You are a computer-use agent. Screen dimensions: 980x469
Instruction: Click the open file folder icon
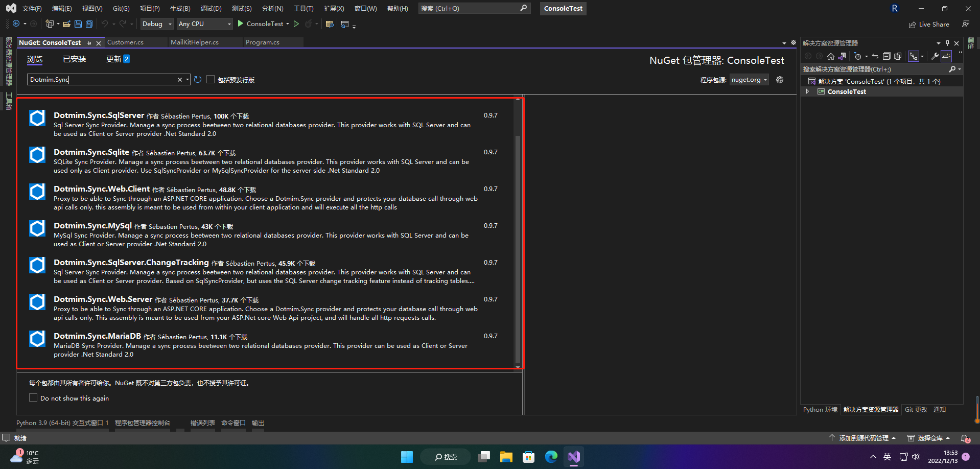66,24
